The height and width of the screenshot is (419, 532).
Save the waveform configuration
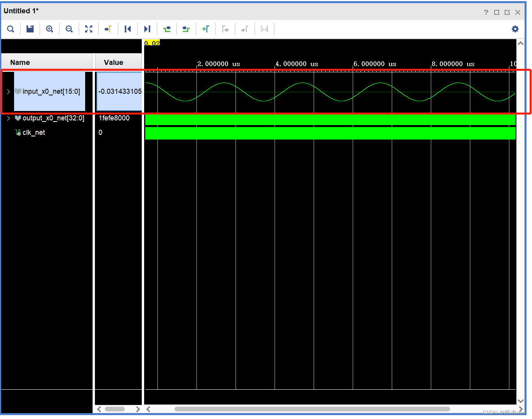(x=30, y=29)
